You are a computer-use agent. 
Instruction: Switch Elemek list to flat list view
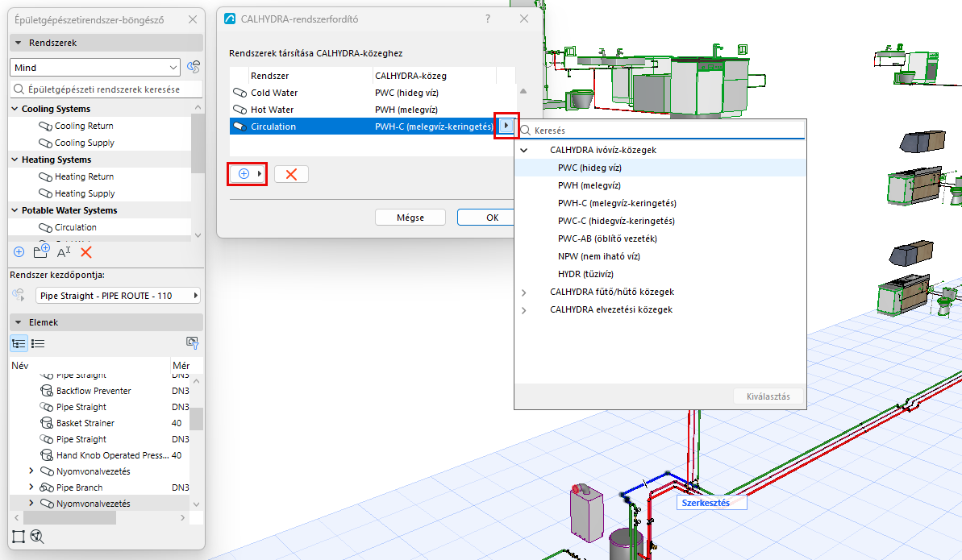(38, 343)
